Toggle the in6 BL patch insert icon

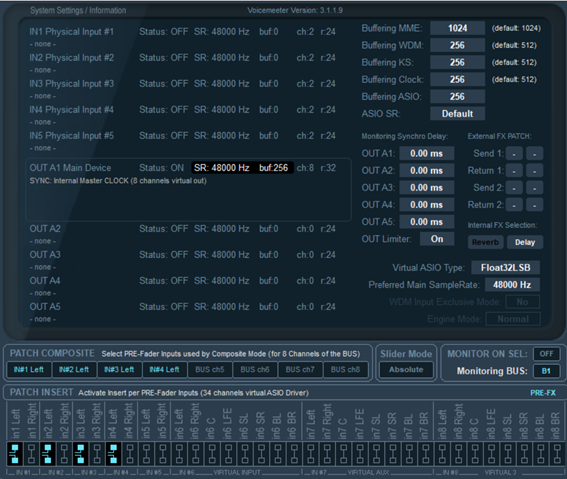click(278, 454)
